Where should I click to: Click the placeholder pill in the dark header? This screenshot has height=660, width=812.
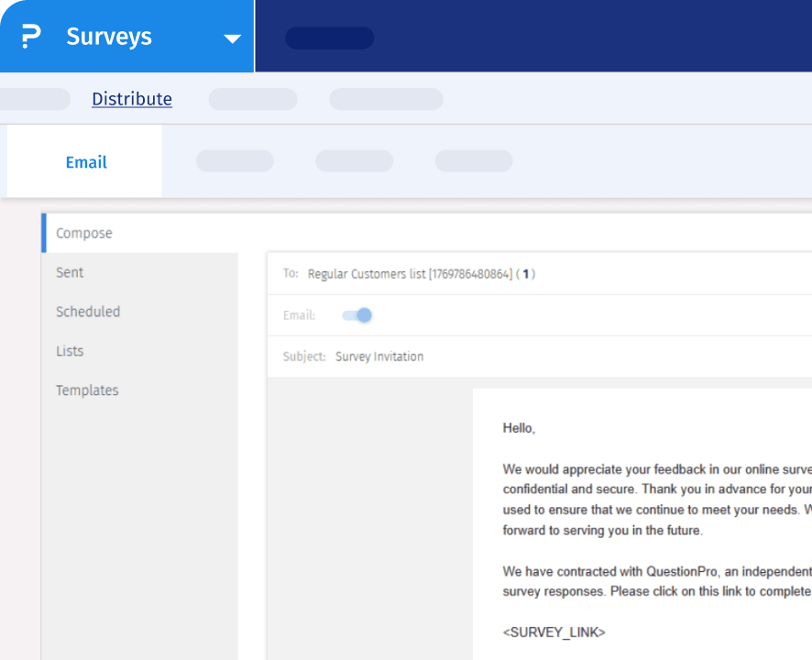tap(329, 38)
